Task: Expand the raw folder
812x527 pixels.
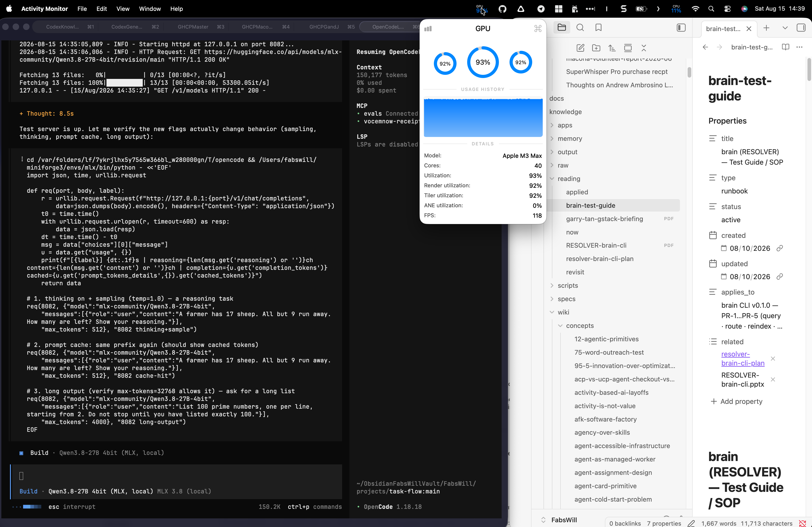Action: click(x=563, y=165)
